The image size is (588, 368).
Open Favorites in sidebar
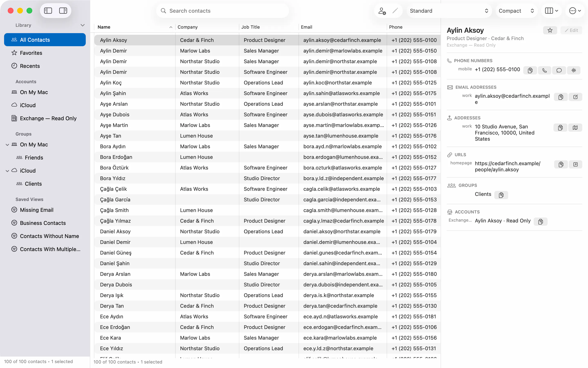point(45,53)
